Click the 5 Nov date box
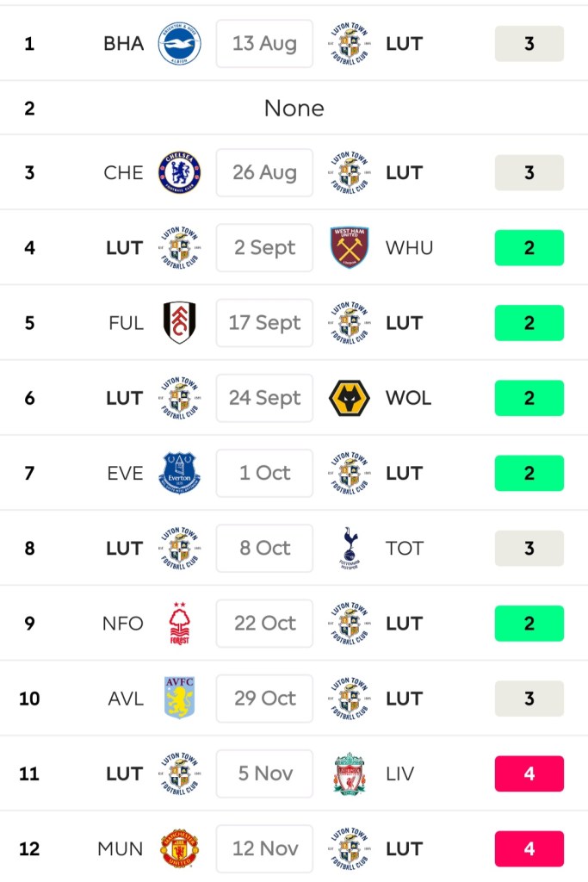This screenshot has width=588, height=882. click(x=264, y=773)
